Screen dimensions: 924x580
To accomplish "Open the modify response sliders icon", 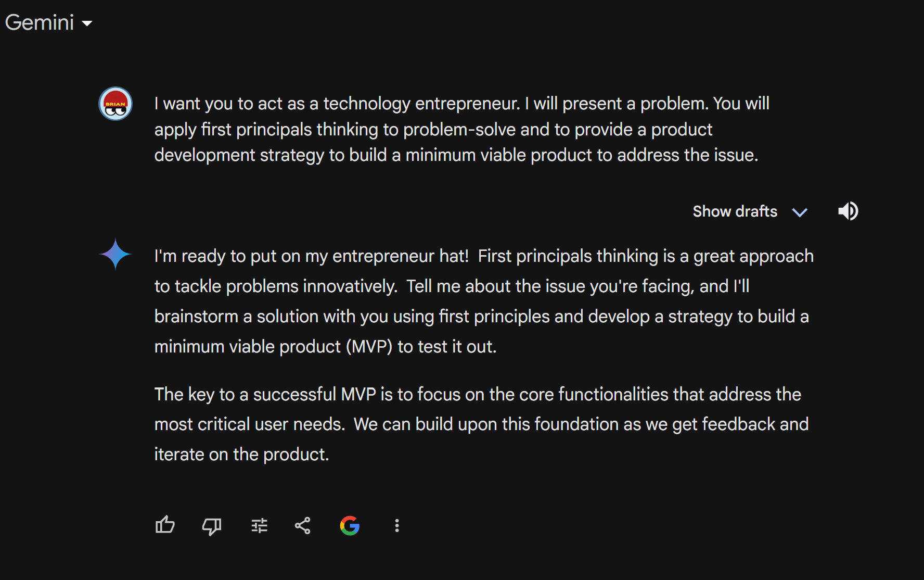I will click(259, 526).
